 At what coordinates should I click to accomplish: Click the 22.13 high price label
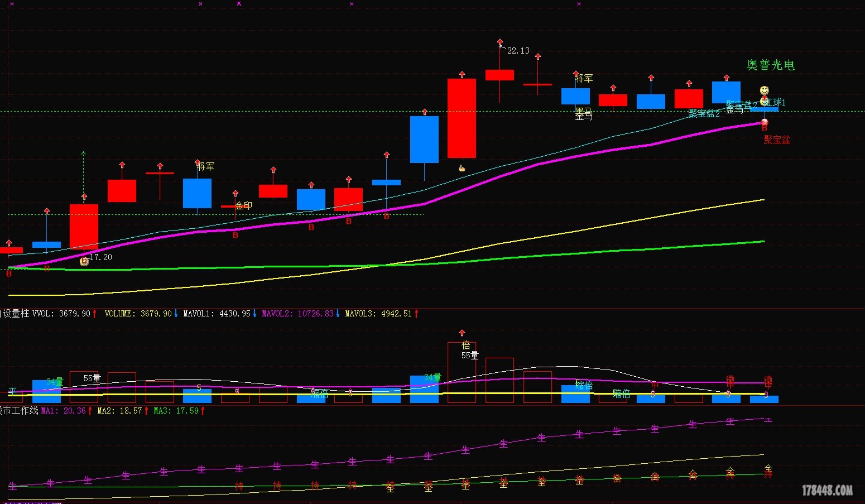(518, 51)
